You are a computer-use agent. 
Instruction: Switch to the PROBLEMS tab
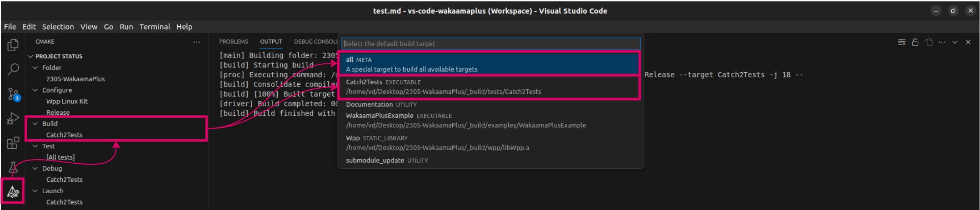(x=233, y=42)
